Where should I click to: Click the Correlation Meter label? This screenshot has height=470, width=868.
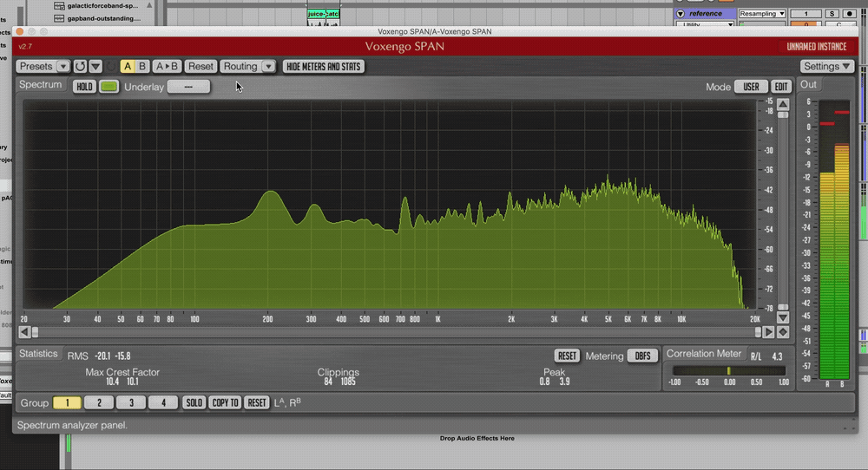[704, 354]
